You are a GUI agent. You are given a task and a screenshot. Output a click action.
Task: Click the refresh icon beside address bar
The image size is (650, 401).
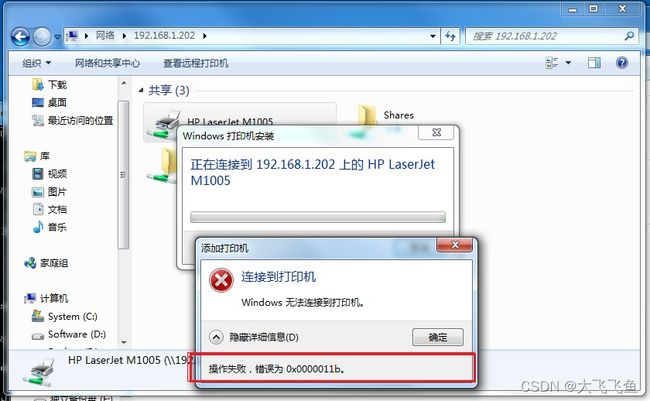450,36
